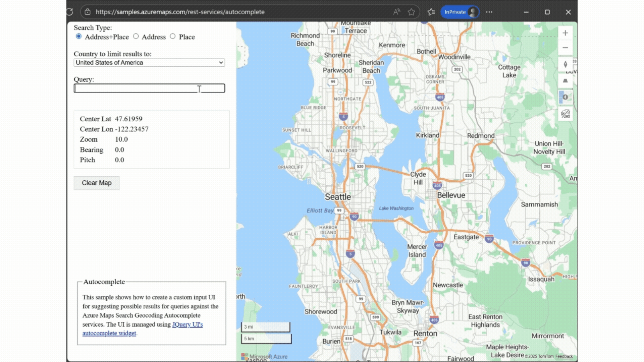The width and height of the screenshot is (644, 362).
Task: Click the browser favorites star icon
Action: pos(411,12)
